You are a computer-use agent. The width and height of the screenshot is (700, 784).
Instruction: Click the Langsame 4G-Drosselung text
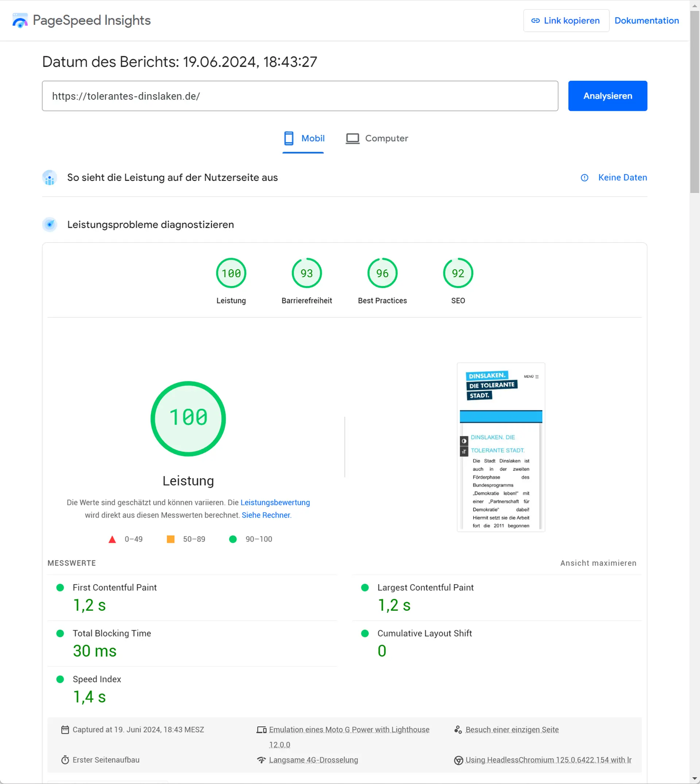314,760
